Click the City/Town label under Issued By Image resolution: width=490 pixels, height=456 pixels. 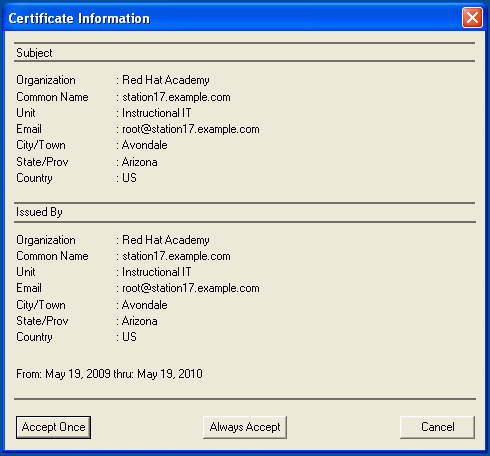click(41, 305)
